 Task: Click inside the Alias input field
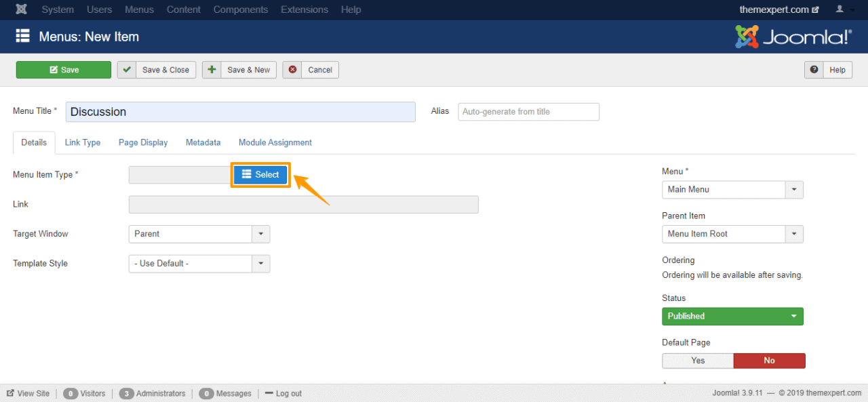pyautogui.click(x=528, y=111)
